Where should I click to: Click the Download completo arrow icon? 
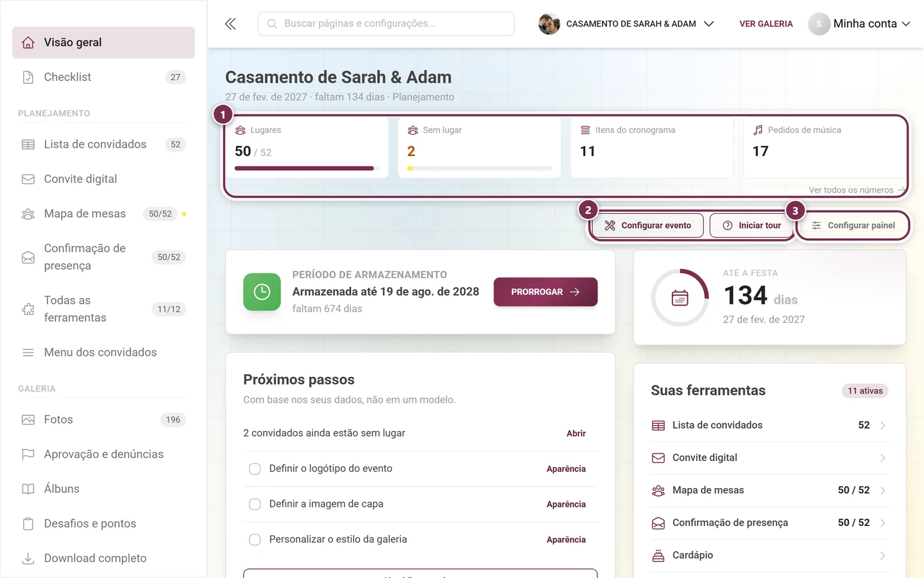(x=28, y=558)
